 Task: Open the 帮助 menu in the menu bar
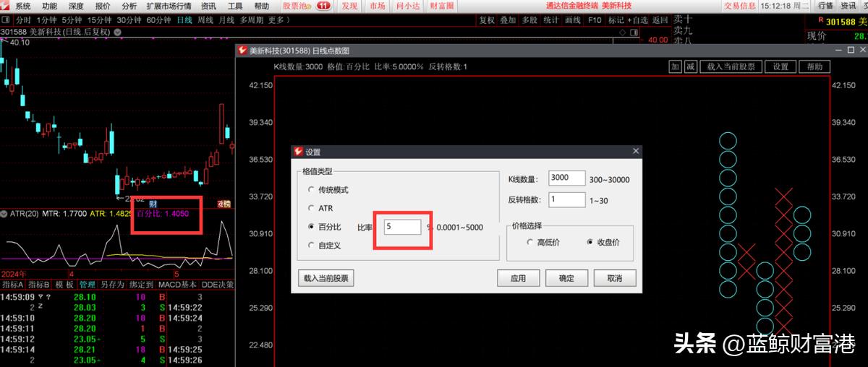[x=262, y=6]
